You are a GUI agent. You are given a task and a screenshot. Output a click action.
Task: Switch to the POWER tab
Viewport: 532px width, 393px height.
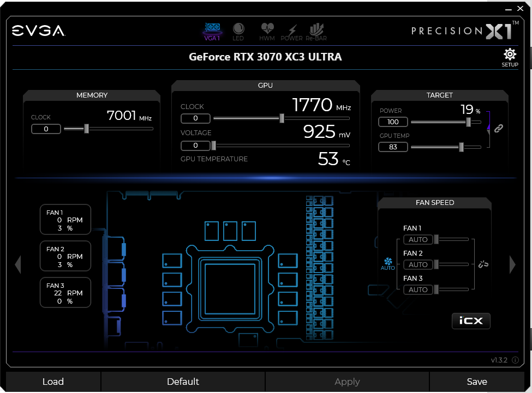(x=291, y=32)
